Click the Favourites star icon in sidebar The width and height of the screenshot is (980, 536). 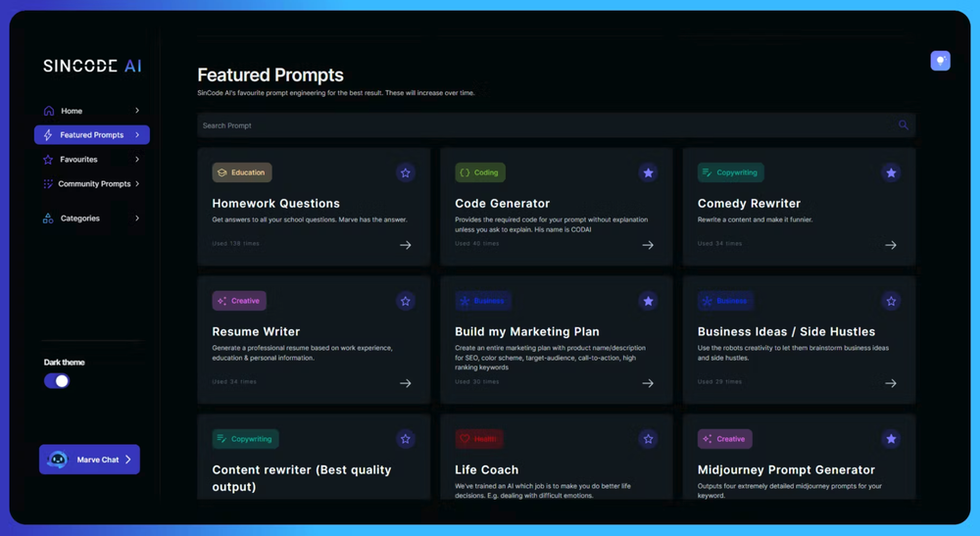pyautogui.click(x=47, y=160)
